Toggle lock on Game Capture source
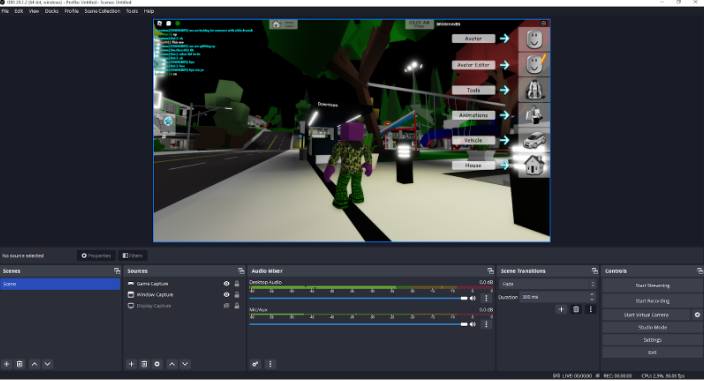 [x=237, y=284]
